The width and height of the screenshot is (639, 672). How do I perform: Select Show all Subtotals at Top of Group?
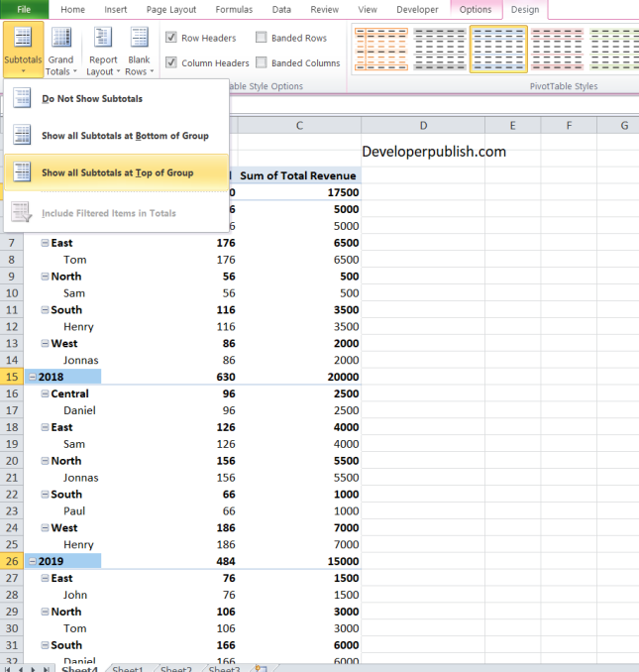point(117,172)
